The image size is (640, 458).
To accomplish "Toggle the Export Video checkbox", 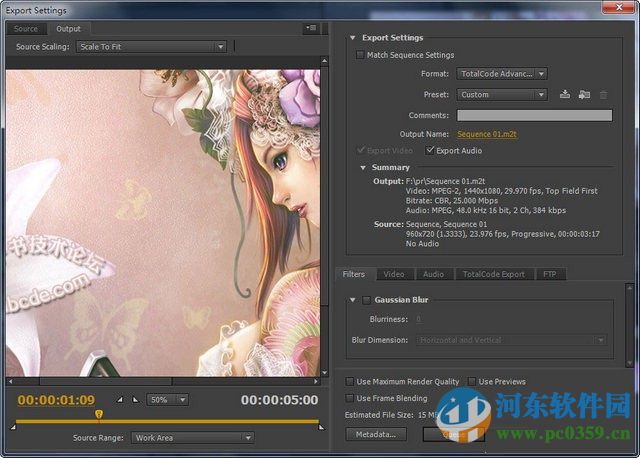I will 360,150.
